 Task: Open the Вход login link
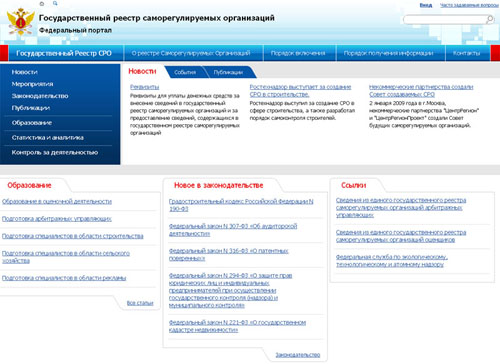(426, 5)
